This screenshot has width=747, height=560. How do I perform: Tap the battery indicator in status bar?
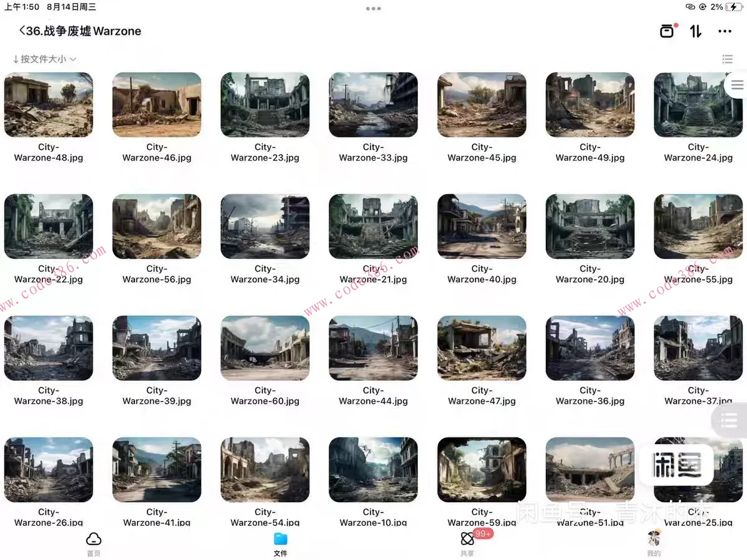(x=733, y=7)
